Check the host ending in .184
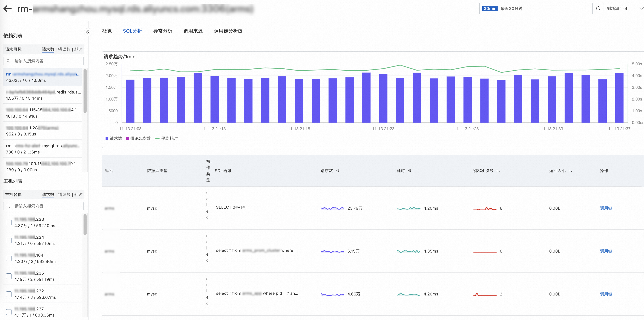Viewport: 644px width, 320px height. 9,258
